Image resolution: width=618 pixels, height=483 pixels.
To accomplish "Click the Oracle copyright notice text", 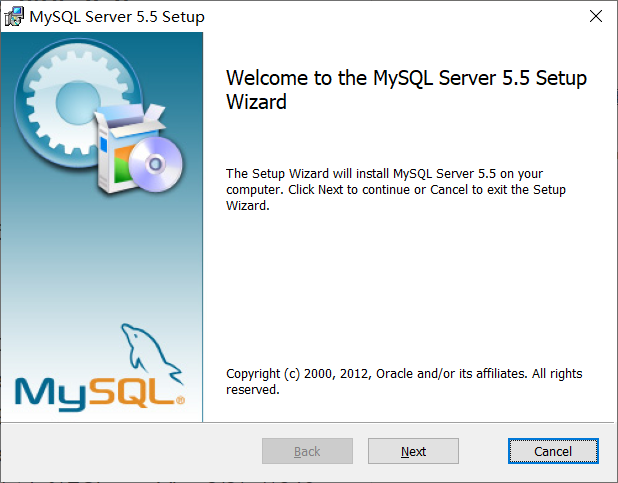I will [404, 381].
